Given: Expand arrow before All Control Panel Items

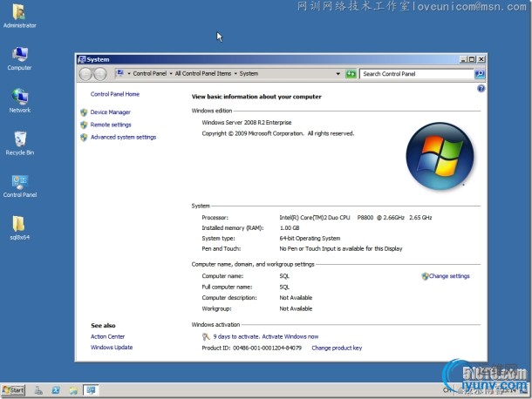Looking at the screenshot, I should (x=171, y=73).
